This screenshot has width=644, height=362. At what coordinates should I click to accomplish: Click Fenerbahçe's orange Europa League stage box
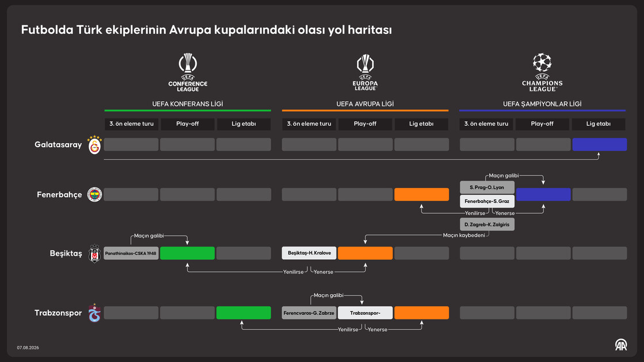(422, 195)
